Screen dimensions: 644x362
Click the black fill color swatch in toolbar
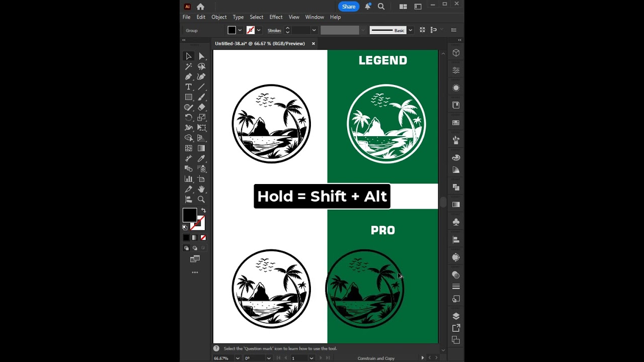(x=189, y=215)
